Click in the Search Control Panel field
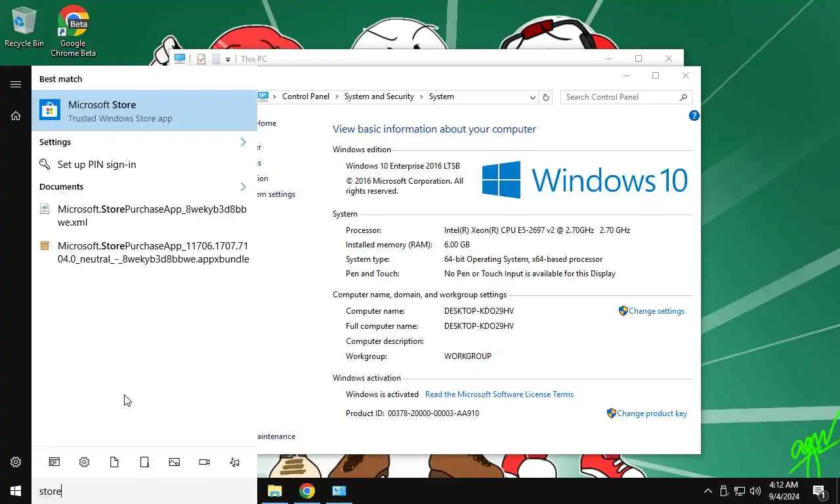Image resolution: width=840 pixels, height=504 pixels. pyautogui.click(x=620, y=97)
